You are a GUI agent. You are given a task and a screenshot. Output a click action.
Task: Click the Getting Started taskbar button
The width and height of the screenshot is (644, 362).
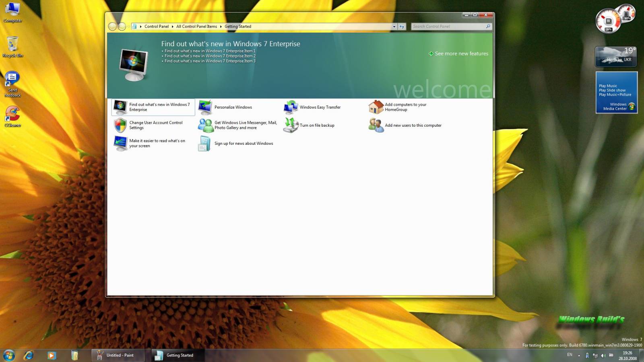click(x=178, y=355)
